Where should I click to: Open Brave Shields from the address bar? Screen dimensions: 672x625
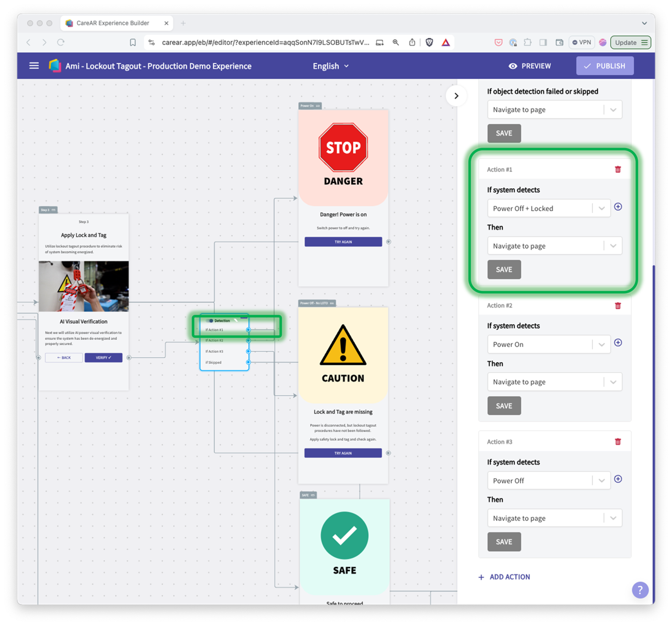click(x=429, y=42)
